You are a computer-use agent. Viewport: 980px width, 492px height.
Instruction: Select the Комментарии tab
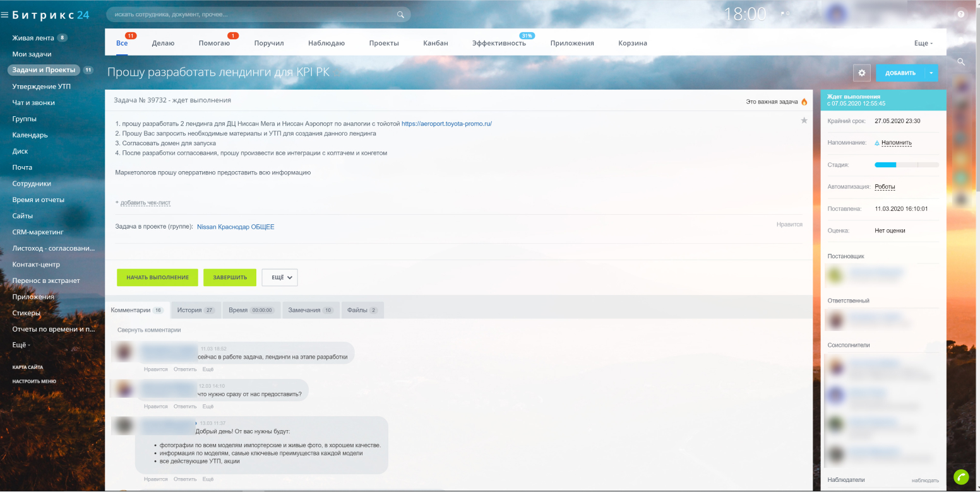tap(137, 310)
